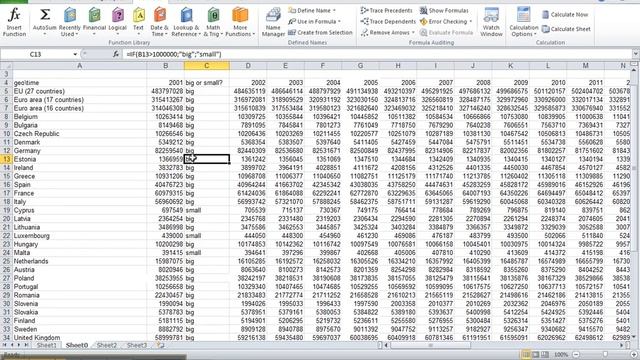Viewport: 640px width, 360px height.
Task: Open the More Functions book
Action: 240,22
